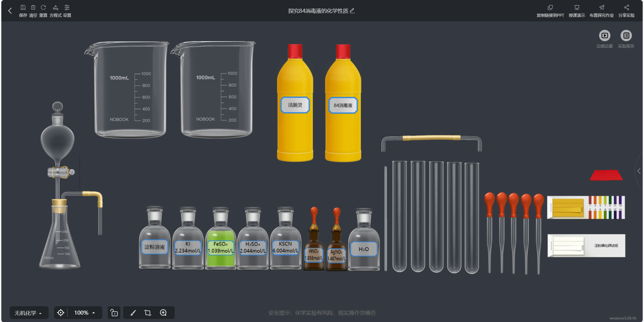
Task: Open the 无机化学 category dropdown
Action: [29, 313]
